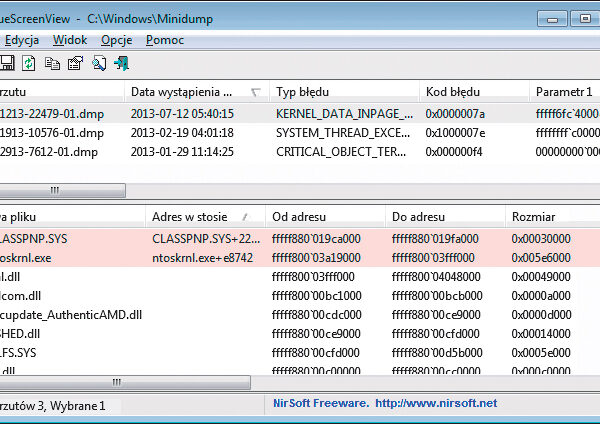
Task: Select the ntoskrnl.exe+e8742 driver row
Action: [x=202, y=258]
